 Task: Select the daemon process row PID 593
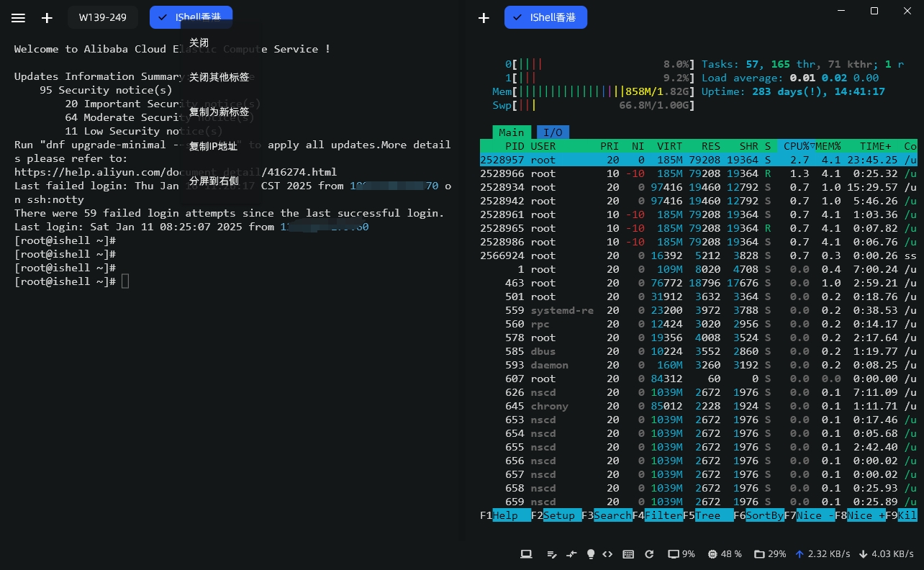coord(699,365)
